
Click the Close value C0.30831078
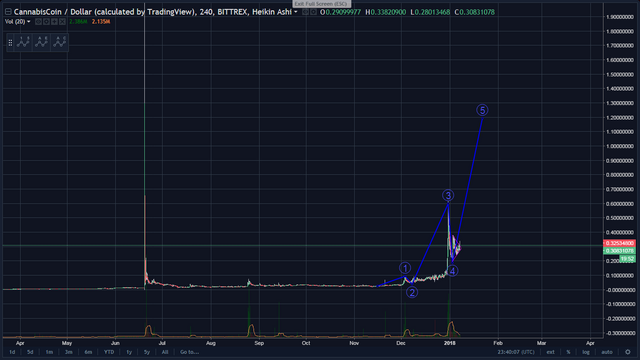474,12
